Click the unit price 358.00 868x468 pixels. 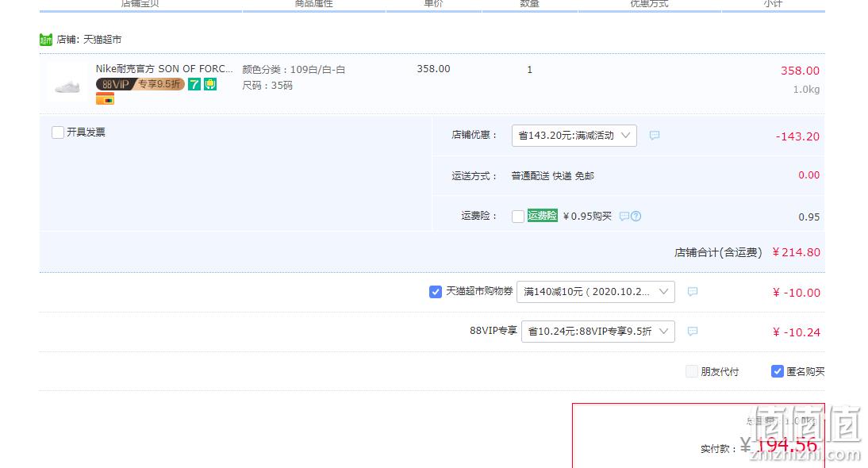tap(433, 69)
